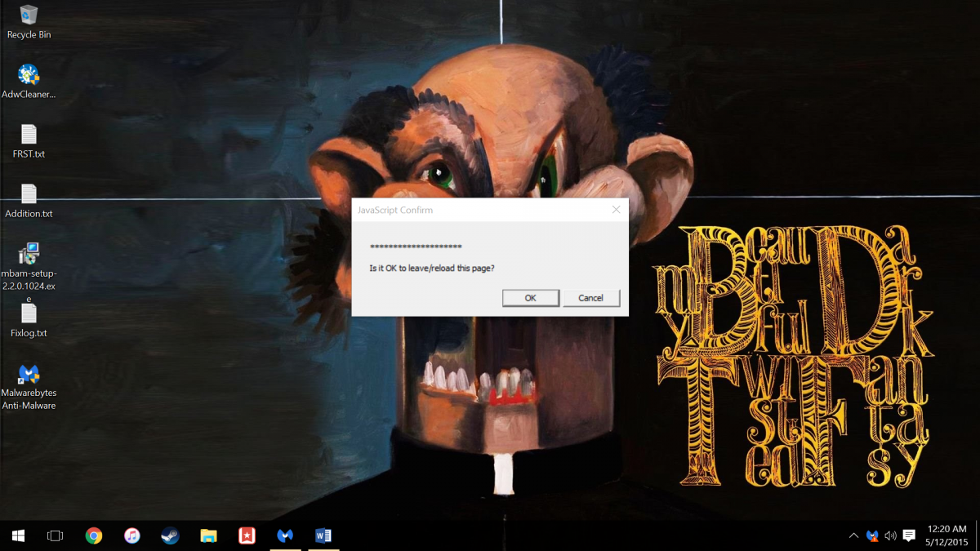Open the Windows Start menu
Image resolution: width=980 pixels, height=551 pixels.
pyautogui.click(x=18, y=535)
